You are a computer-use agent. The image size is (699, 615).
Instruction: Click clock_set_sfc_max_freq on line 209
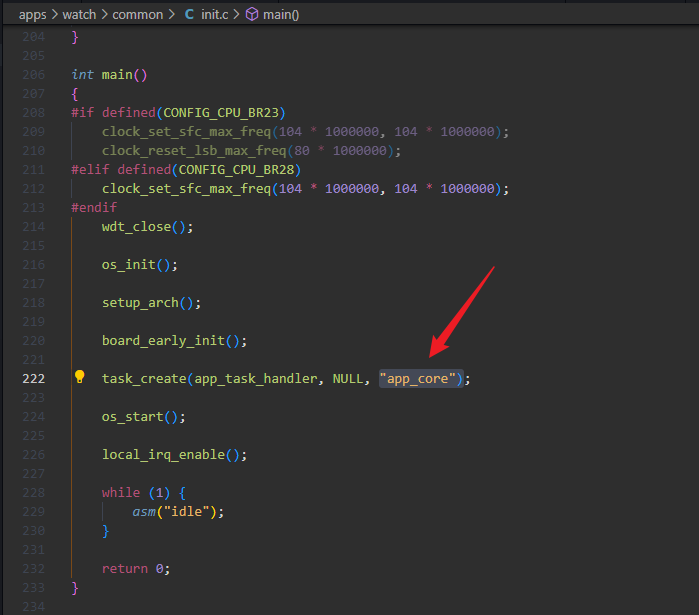coord(186,131)
